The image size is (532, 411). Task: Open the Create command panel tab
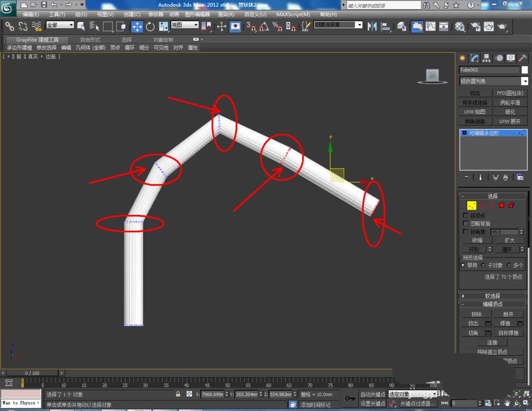(462, 58)
